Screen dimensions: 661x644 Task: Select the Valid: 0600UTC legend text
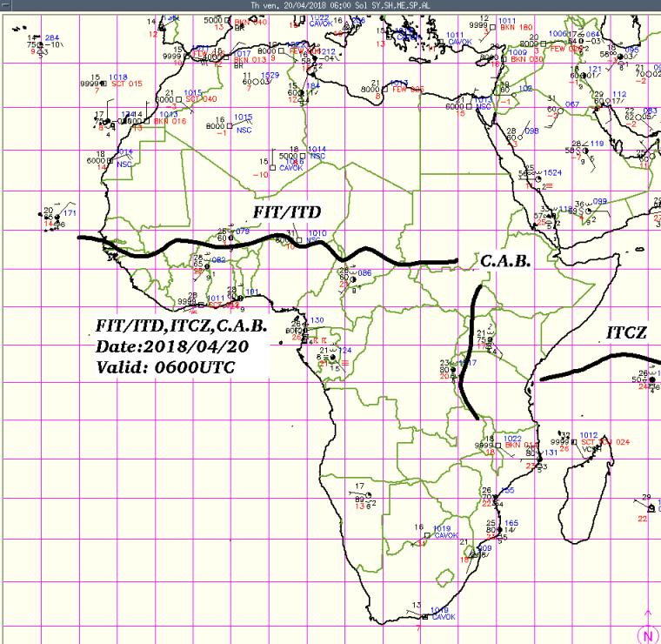(155, 367)
